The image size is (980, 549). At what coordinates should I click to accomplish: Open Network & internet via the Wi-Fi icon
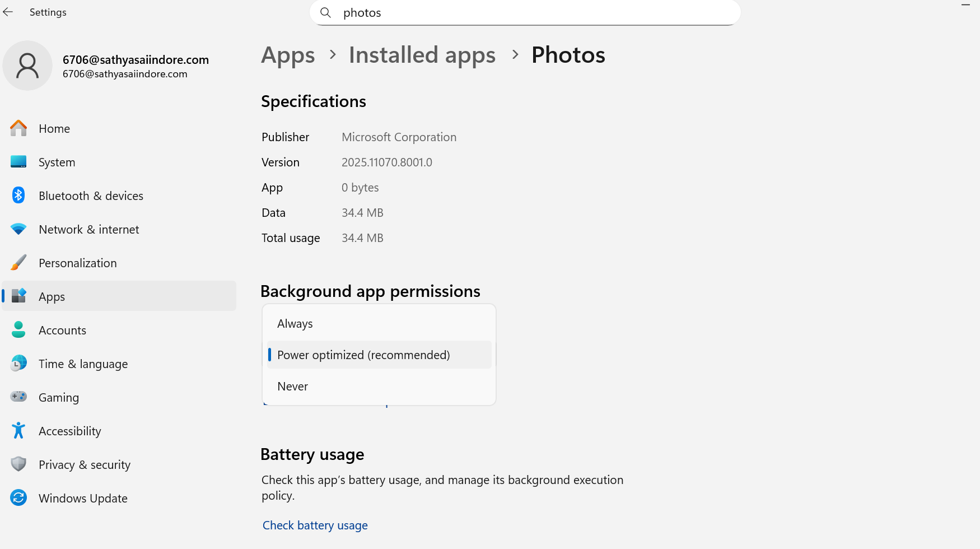18,229
